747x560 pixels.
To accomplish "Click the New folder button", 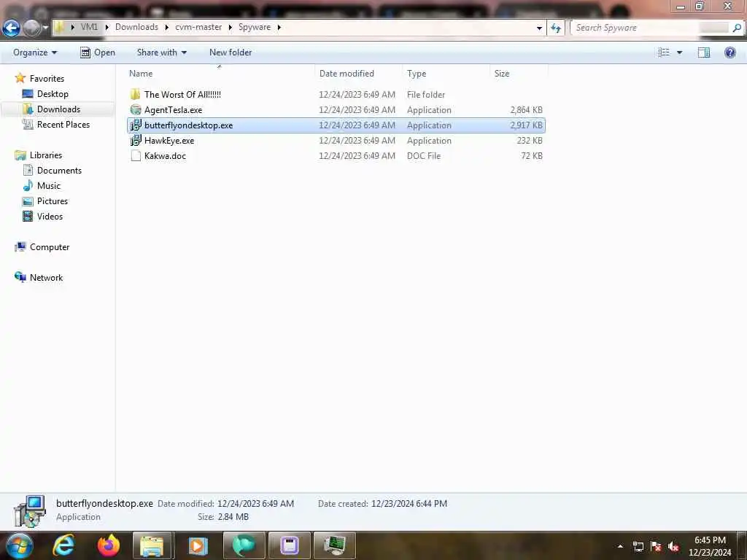I will click(231, 52).
